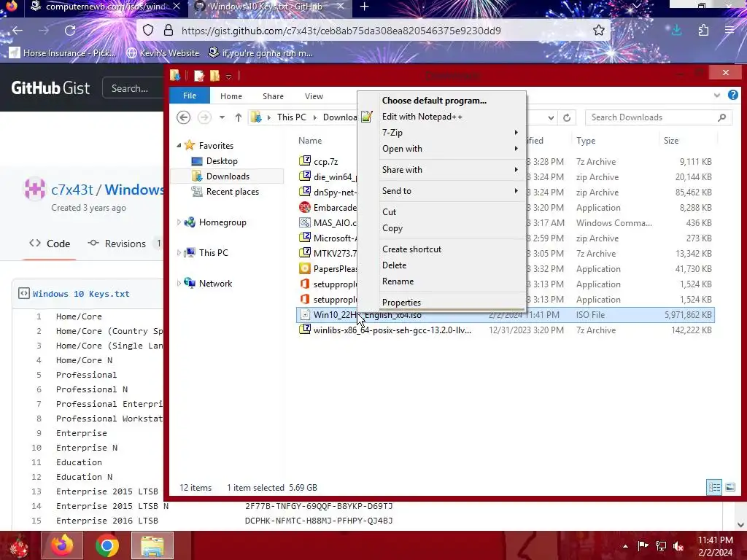
Task: Open Properties from the context menu
Action: coord(441,303)
